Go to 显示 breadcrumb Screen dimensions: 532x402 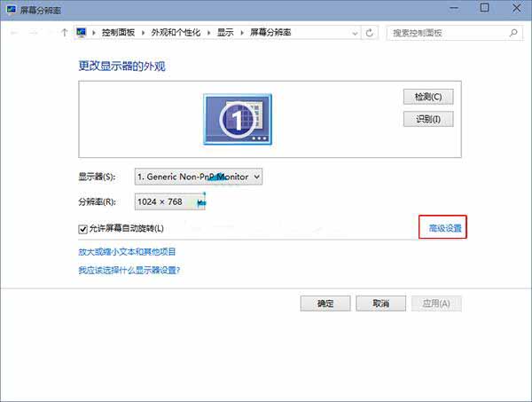(225, 33)
